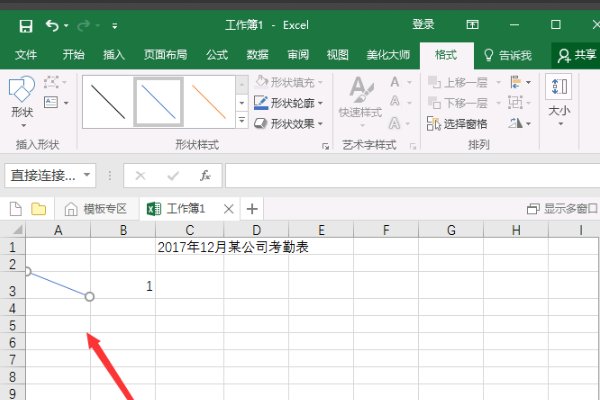Switch to the 开始 tab
This screenshot has height=400, width=600.
[73, 55]
